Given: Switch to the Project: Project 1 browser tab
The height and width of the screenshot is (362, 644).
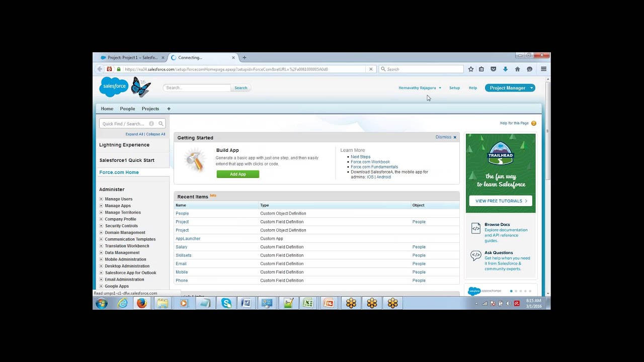Looking at the screenshot, I should (132, 57).
